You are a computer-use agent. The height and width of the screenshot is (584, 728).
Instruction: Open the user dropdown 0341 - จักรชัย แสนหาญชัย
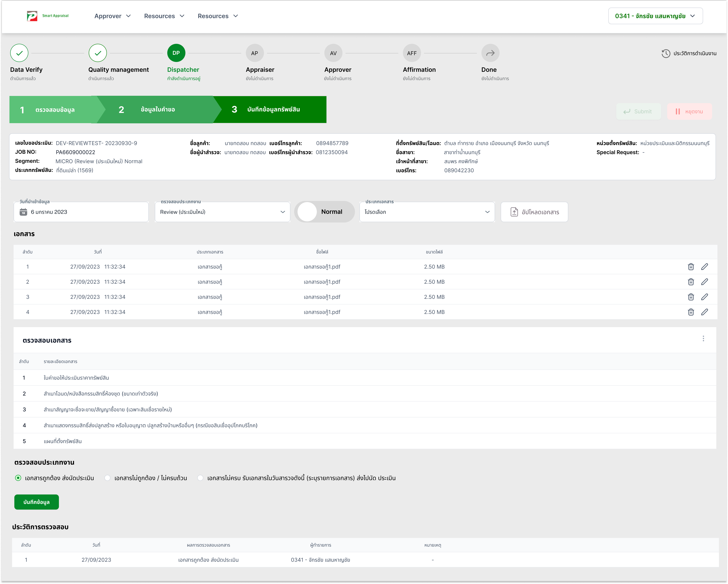[655, 16]
